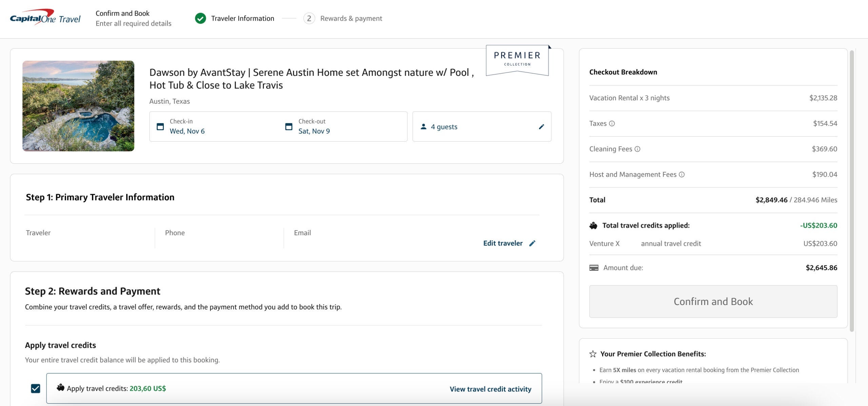This screenshot has width=868, height=406.
Task: Click the Premier Collection badge
Action: (x=517, y=59)
